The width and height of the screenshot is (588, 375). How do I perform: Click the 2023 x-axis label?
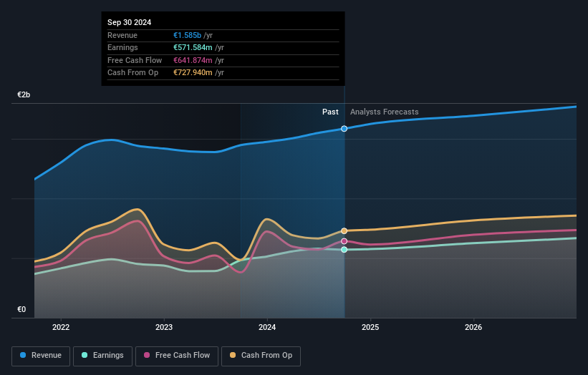pos(164,328)
